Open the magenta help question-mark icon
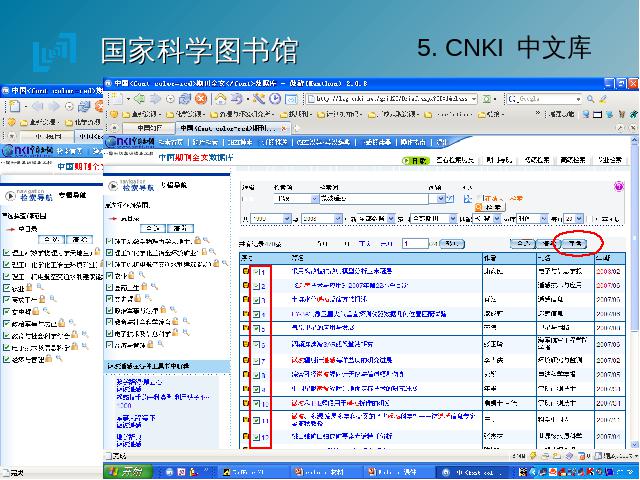 (619, 187)
